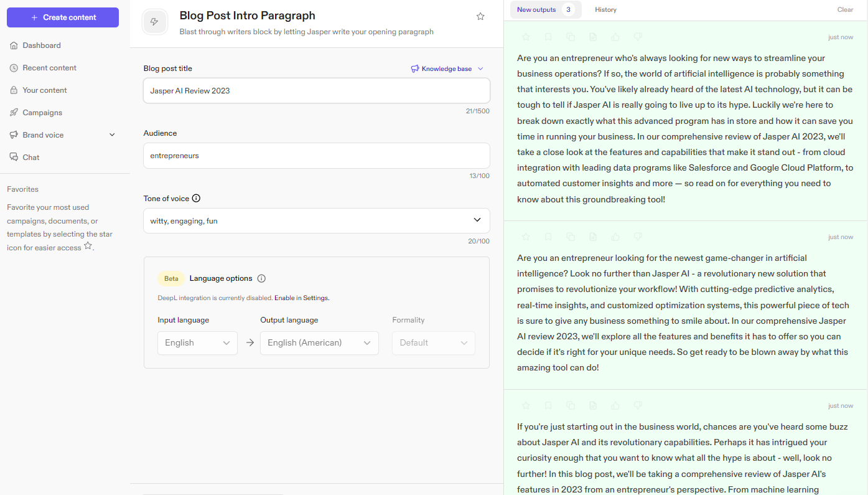
Task: Click the Blog post title input field
Action: 317,90
